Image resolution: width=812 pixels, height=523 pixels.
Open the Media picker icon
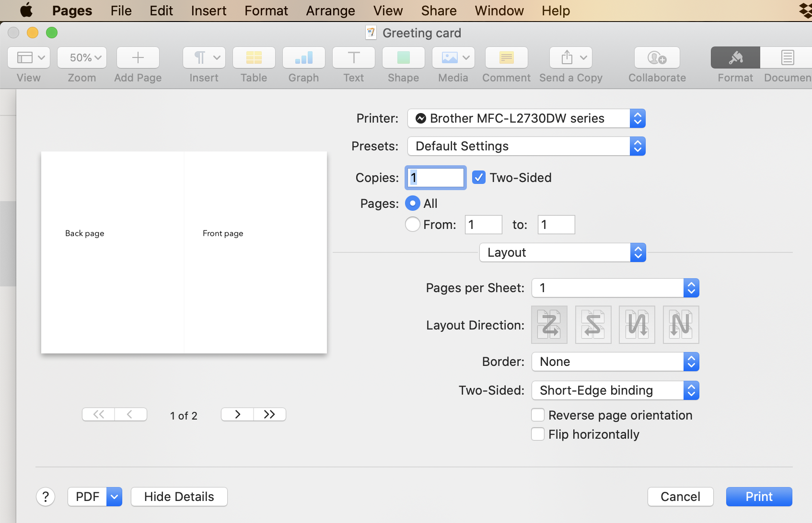tap(453, 57)
